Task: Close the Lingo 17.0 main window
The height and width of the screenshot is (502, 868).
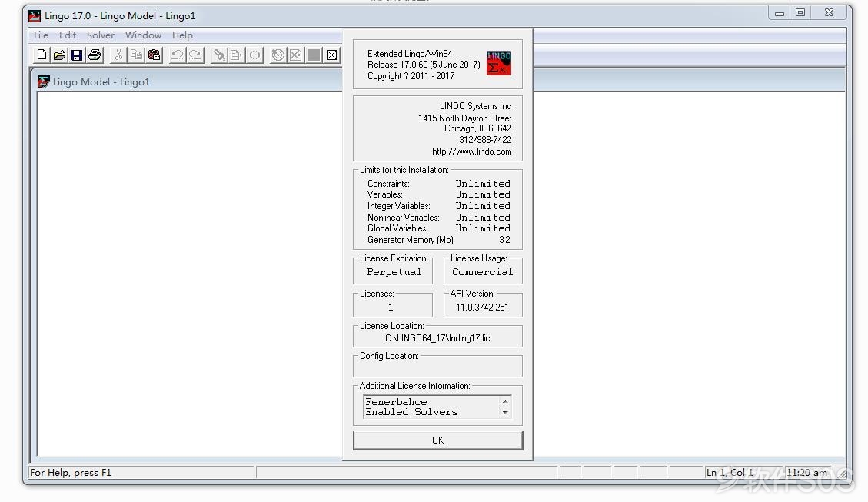Action: click(830, 13)
